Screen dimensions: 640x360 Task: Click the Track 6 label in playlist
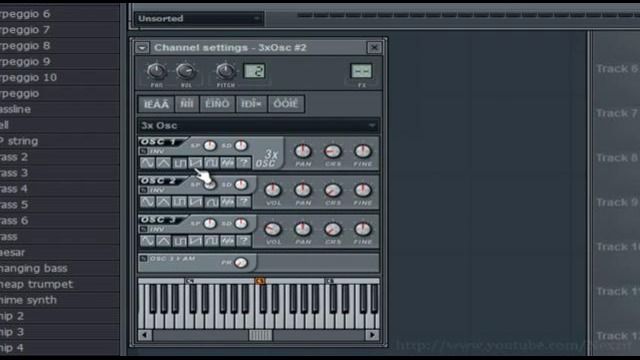tap(617, 69)
